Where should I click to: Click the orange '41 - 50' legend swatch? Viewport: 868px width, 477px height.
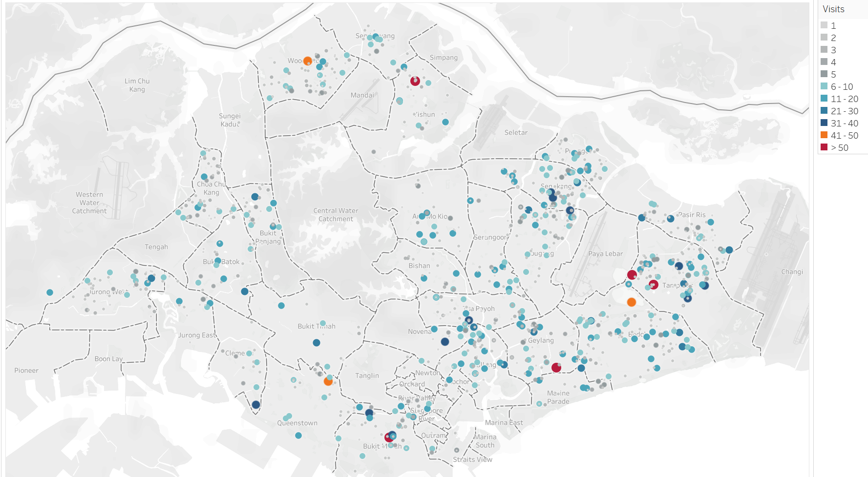tap(824, 135)
